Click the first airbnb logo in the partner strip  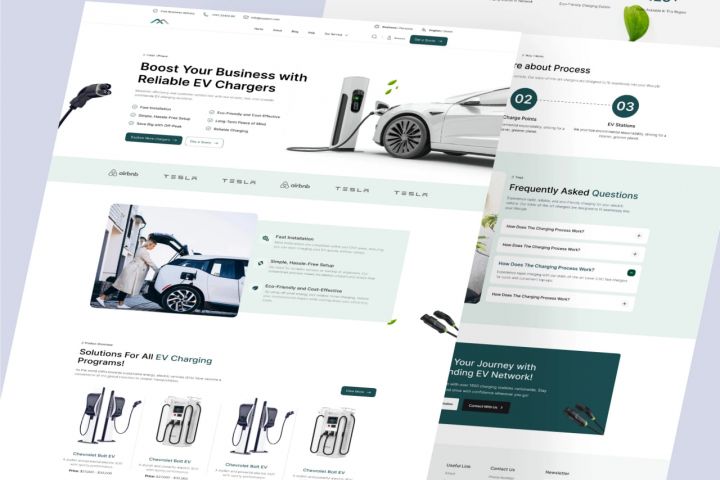pos(123,173)
